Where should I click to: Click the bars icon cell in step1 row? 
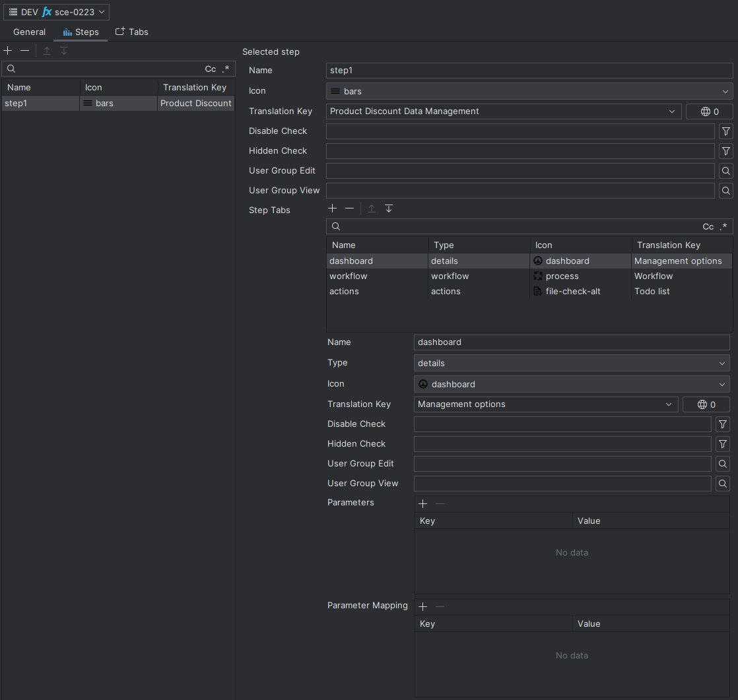[x=118, y=104]
